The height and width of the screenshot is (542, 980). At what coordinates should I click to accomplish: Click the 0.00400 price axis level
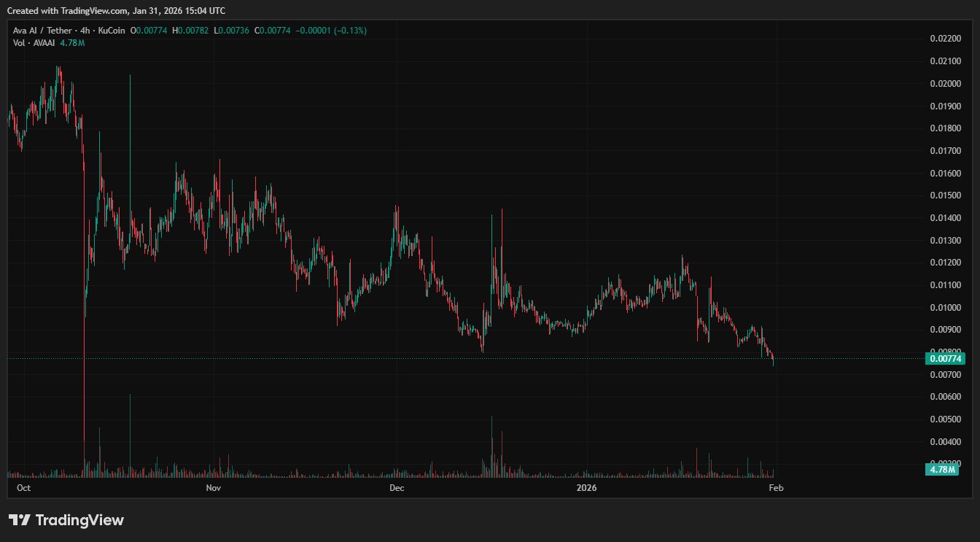coord(944,441)
